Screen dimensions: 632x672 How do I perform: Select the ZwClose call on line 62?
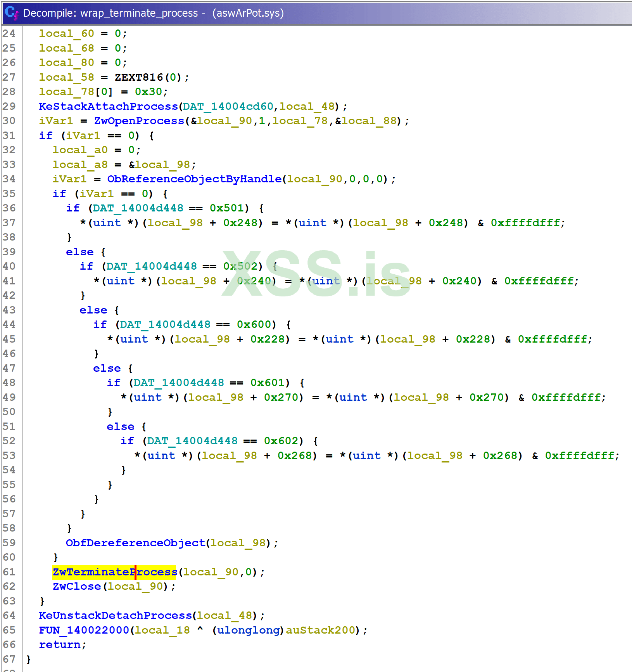coord(77,587)
